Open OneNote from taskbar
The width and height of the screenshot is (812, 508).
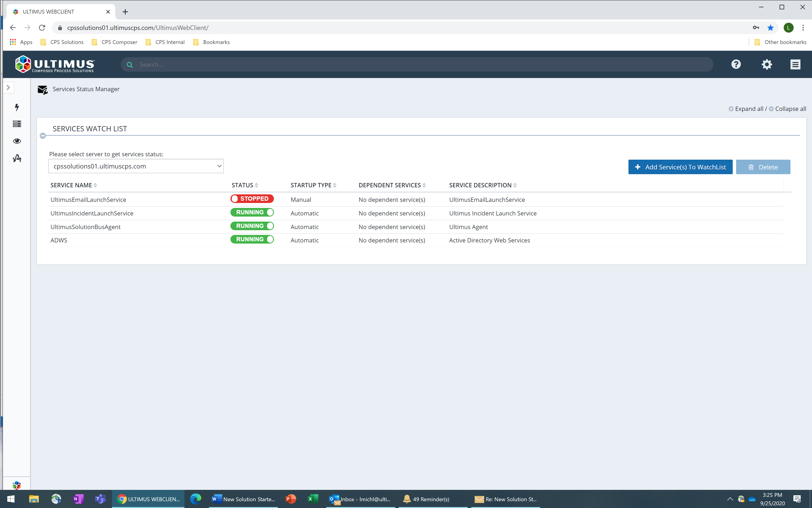(78, 499)
